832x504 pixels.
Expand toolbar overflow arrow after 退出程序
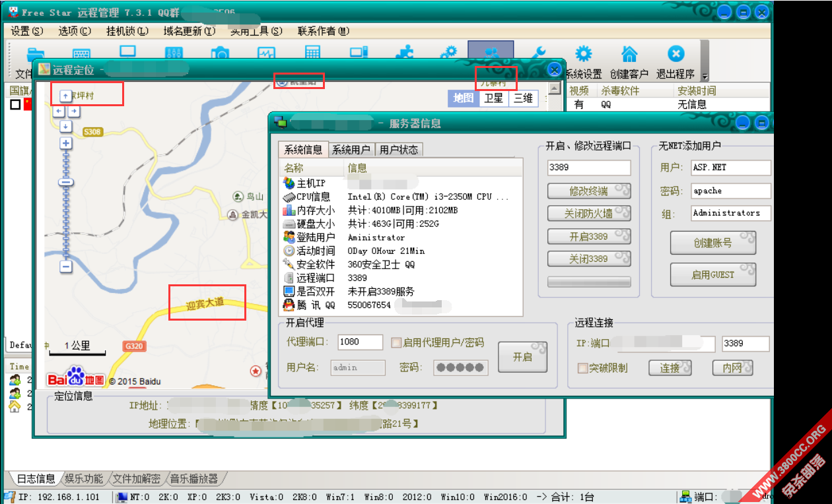click(705, 76)
